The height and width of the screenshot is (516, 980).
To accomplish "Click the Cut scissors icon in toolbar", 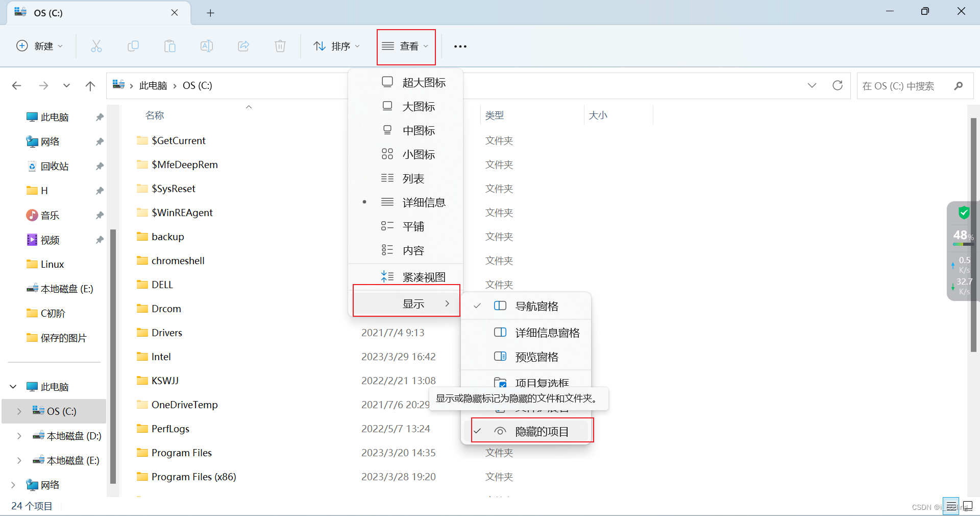I will (x=96, y=46).
